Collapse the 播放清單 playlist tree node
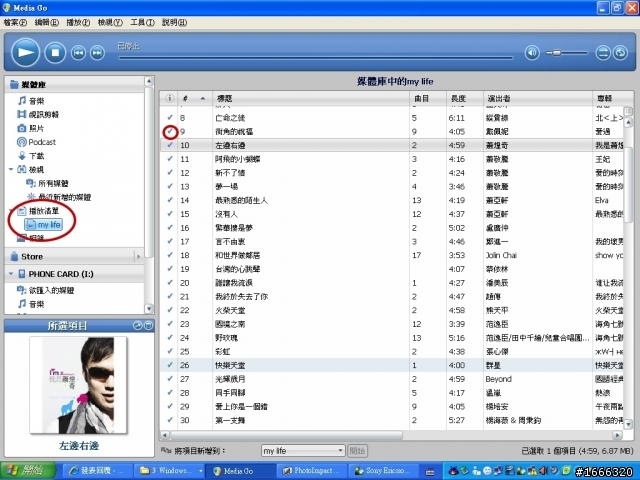 click(x=11, y=211)
